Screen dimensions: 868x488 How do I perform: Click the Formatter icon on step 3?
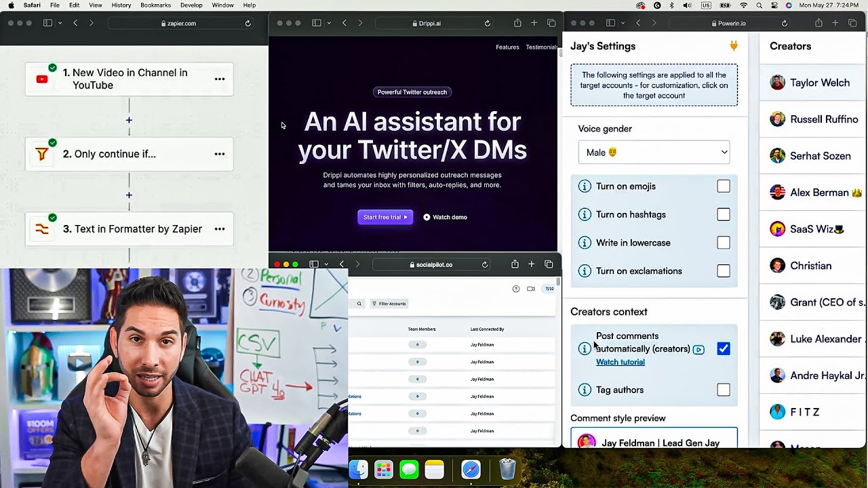pos(42,229)
